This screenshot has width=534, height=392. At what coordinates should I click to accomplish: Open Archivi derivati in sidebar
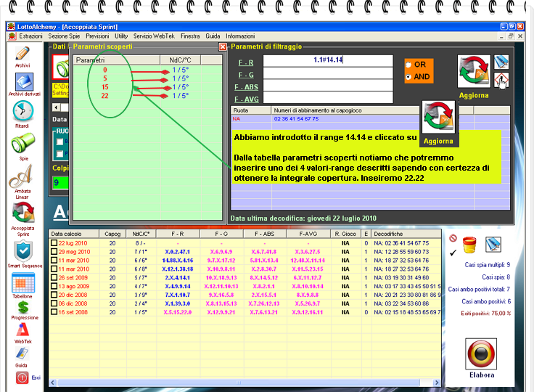pos(24,81)
